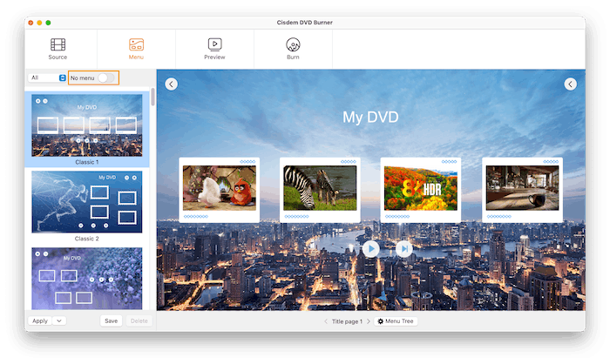Click the Apply button
Screen dimensions: 610x364
pos(40,320)
